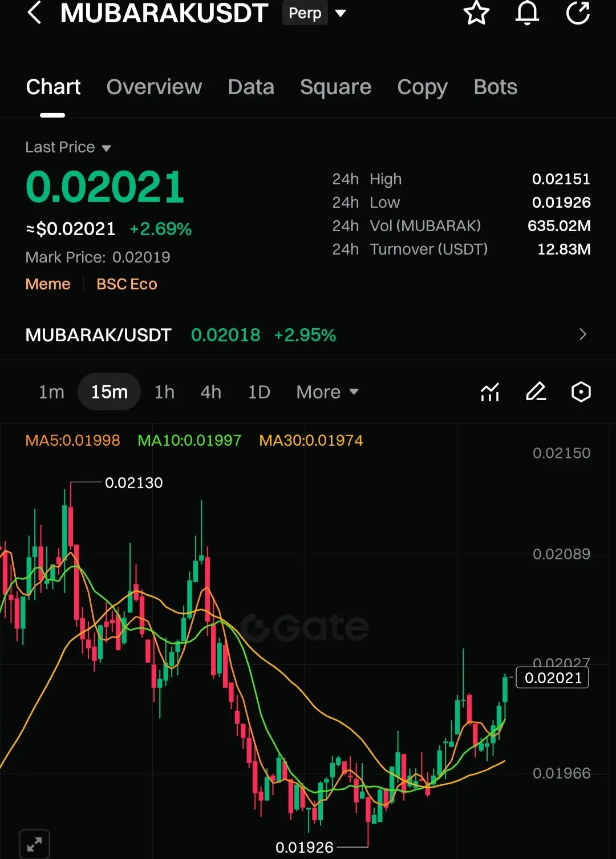Open the Square tab
This screenshot has width=616, height=859.
[x=335, y=87]
